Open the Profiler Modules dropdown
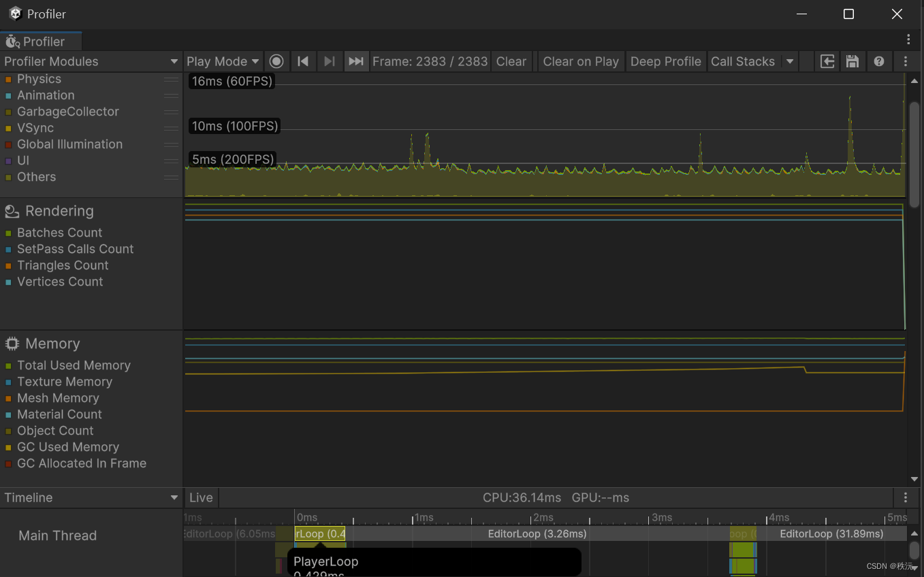Screen dimensions: 924x577 (89, 61)
